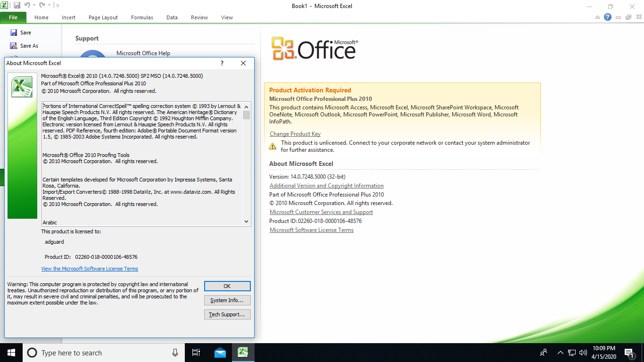Open the Action Center notifications icon

(x=628, y=353)
